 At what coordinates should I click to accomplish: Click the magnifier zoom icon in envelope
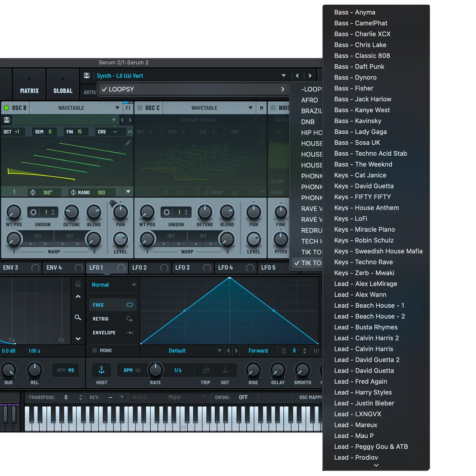78,317
